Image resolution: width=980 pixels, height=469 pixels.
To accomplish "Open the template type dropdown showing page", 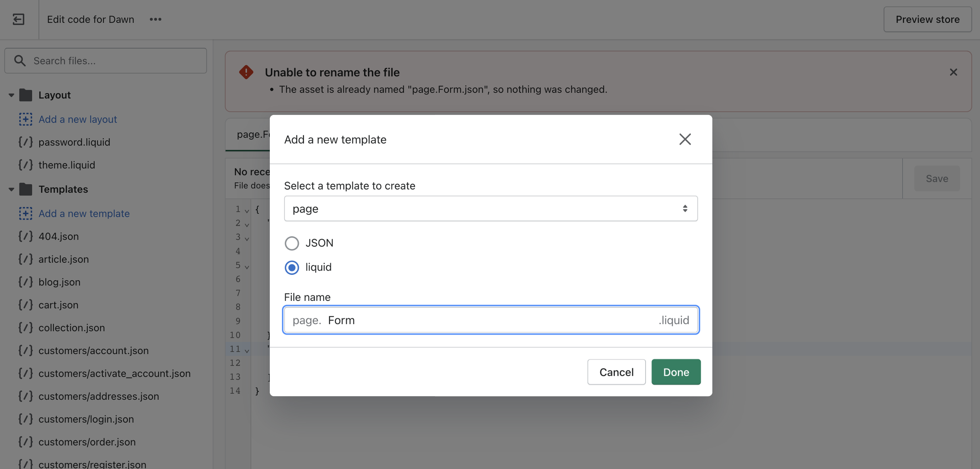I will [x=490, y=208].
